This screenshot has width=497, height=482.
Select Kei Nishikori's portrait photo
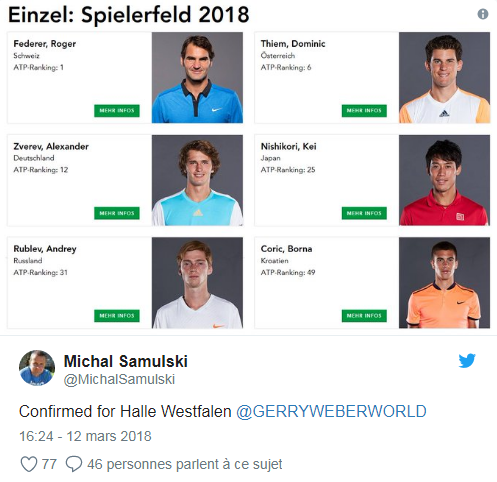(x=444, y=180)
